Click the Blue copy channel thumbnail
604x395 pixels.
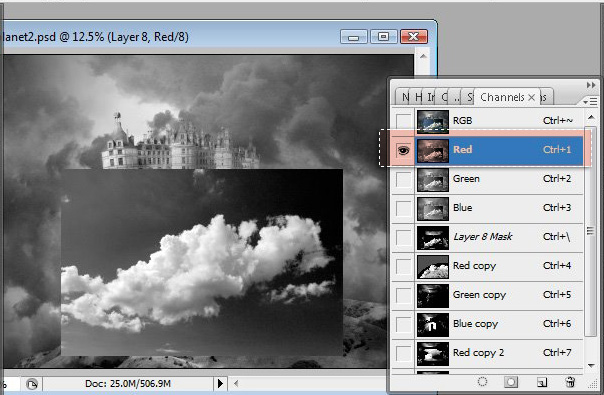(x=433, y=325)
